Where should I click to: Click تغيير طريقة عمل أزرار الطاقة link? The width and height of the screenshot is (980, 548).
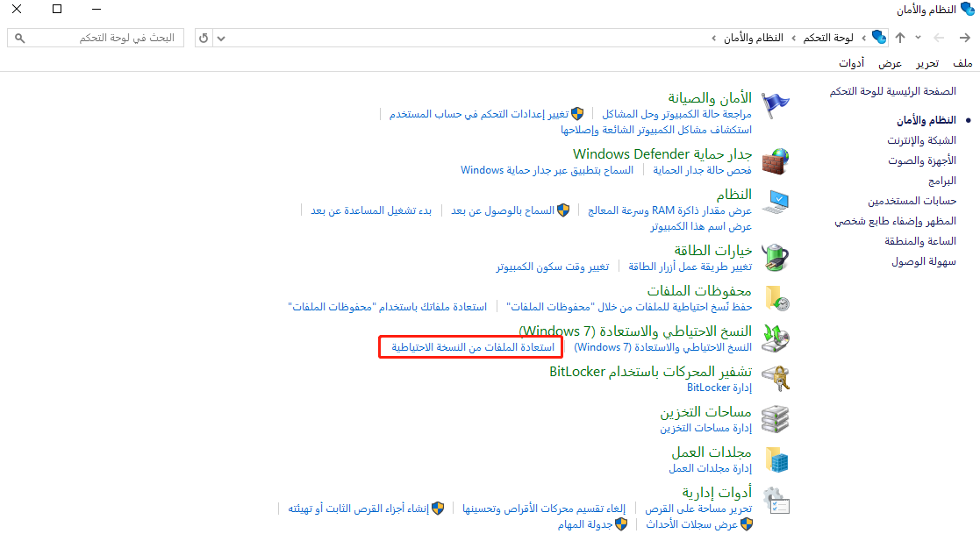tap(690, 267)
